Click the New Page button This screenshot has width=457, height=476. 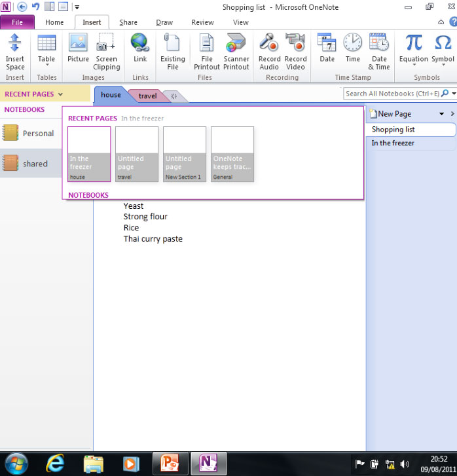393,114
